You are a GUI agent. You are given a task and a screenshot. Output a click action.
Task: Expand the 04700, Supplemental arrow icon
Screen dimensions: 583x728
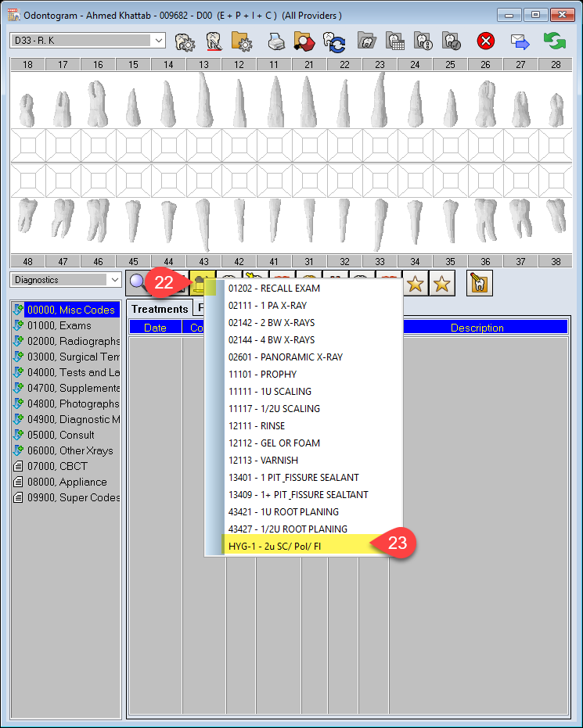pos(18,388)
